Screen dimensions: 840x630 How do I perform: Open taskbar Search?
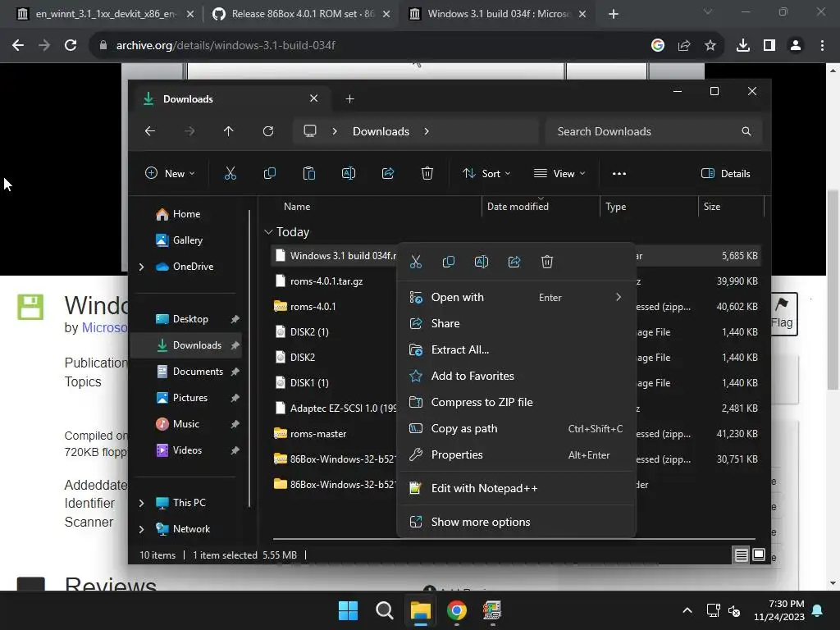(x=384, y=610)
